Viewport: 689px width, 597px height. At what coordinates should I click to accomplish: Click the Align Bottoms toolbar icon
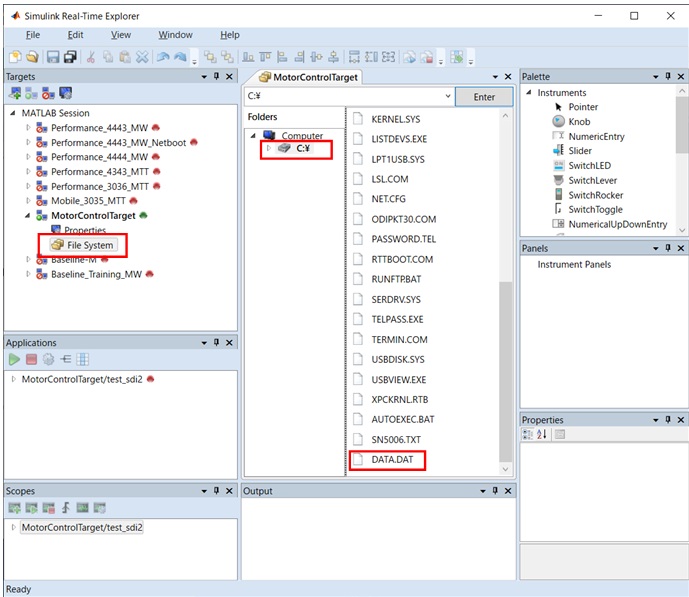(248, 57)
